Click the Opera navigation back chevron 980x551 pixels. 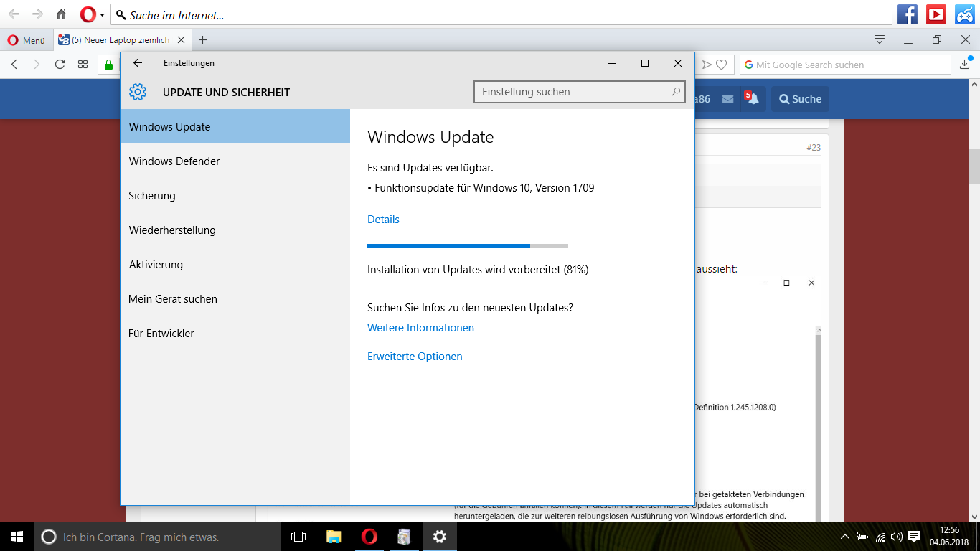pyautogui.click(x=14, y=65)
